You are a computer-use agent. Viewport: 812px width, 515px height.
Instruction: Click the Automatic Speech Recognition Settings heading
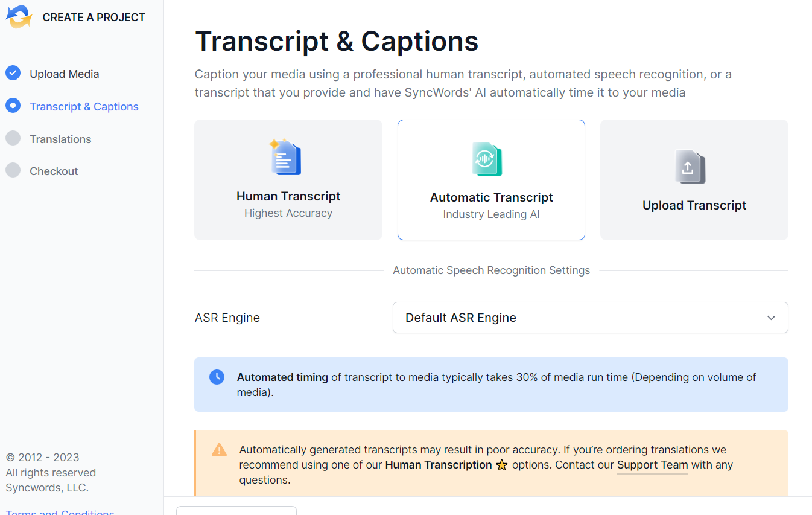[492, 270]
